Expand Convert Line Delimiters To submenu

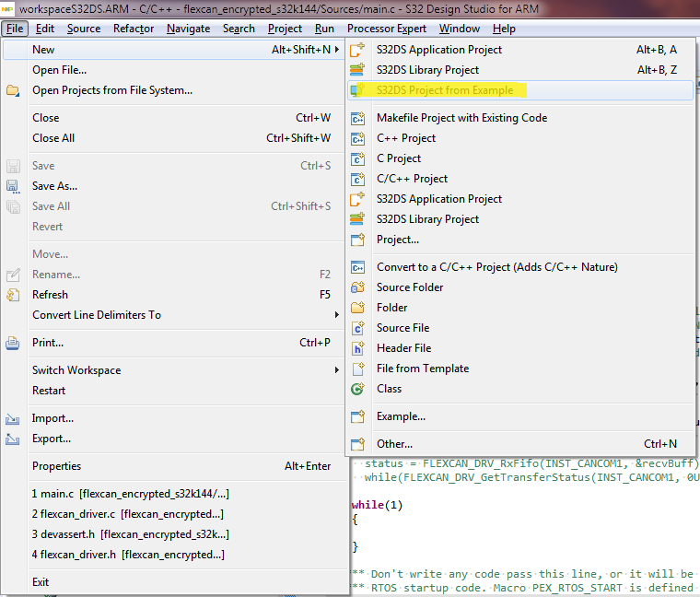(x=337, y=315)
